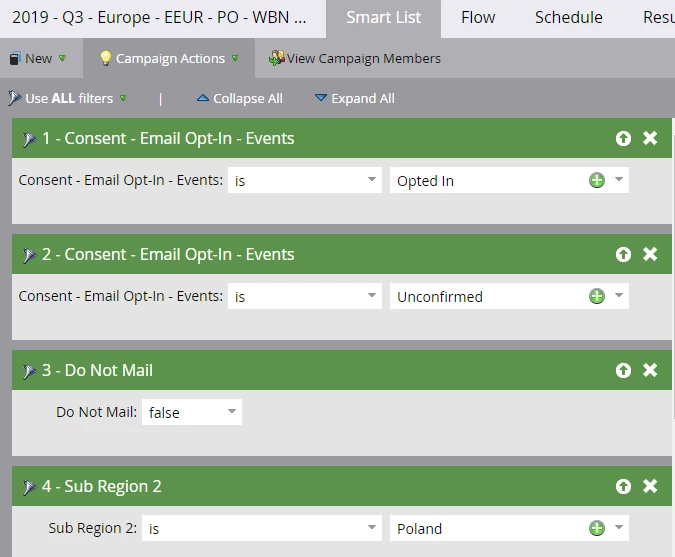The height and width of the screenshot is (557, 675).
Task: Open Use ALL filters logic menu
Action: coord(68,98)
